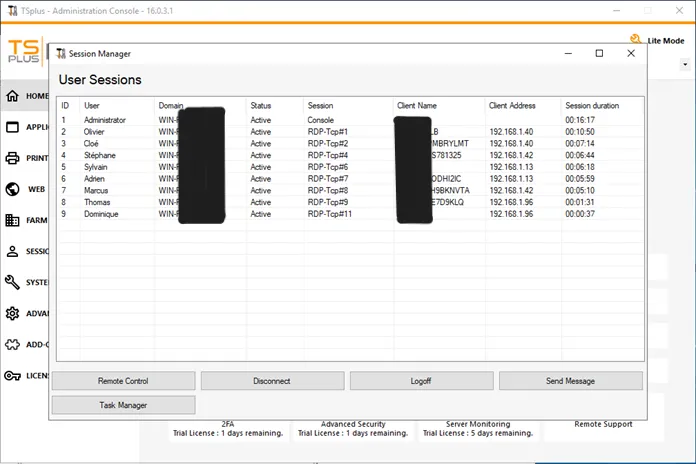This screenshot has width=696, height=464.
Task: Open the dropdown arrow below Lite Mode
Action: pyautogui.click(x=685, y=65)
